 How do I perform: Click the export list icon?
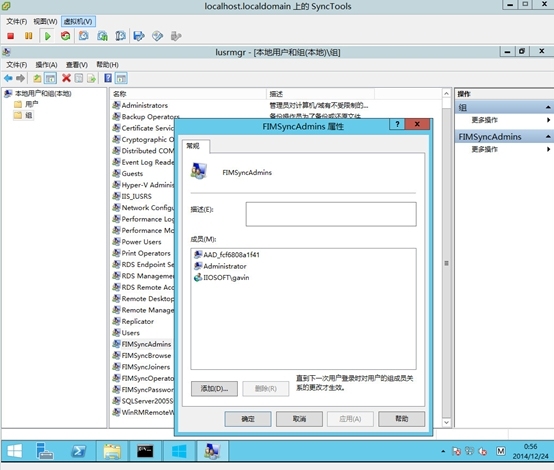click(x=92, y=78)
